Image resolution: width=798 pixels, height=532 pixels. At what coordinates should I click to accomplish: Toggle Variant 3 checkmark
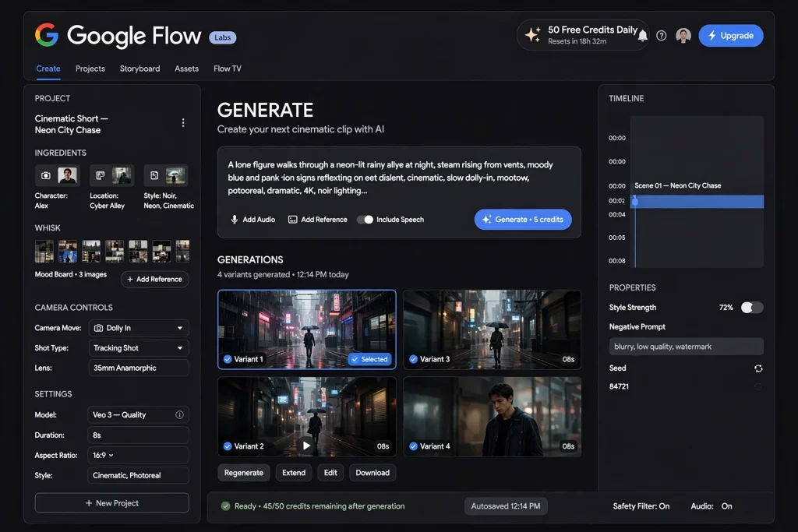(x=413, y=359)
